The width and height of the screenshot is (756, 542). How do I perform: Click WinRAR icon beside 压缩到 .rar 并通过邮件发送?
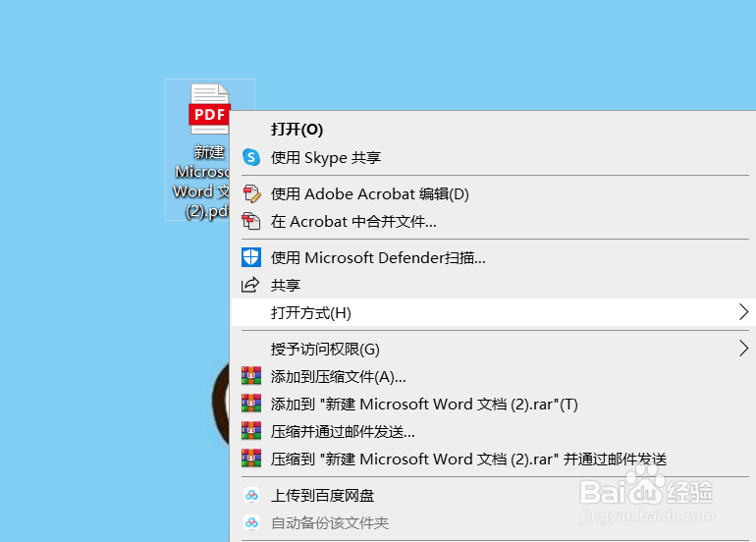251,459
